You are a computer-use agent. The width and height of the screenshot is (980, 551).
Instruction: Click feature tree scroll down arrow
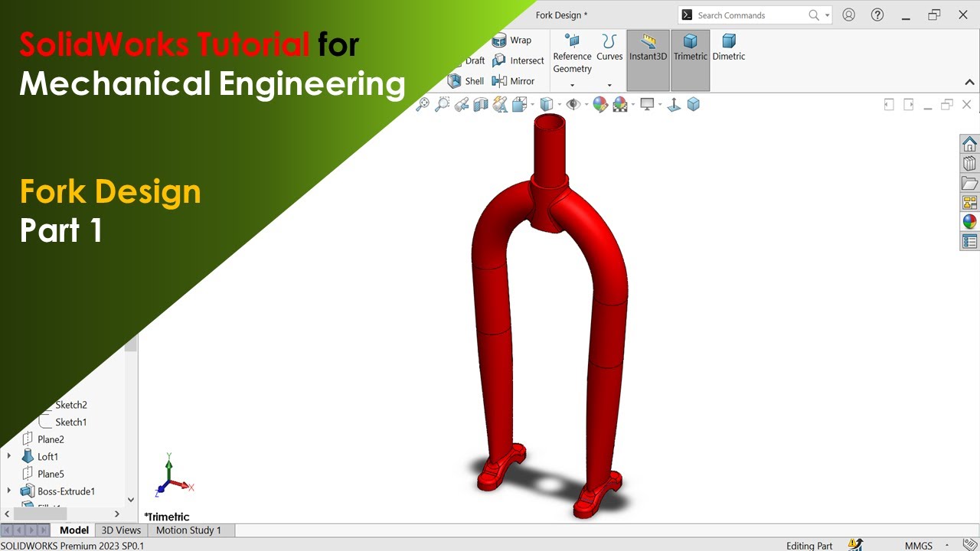pyautogui.click(x=131, y=500)
